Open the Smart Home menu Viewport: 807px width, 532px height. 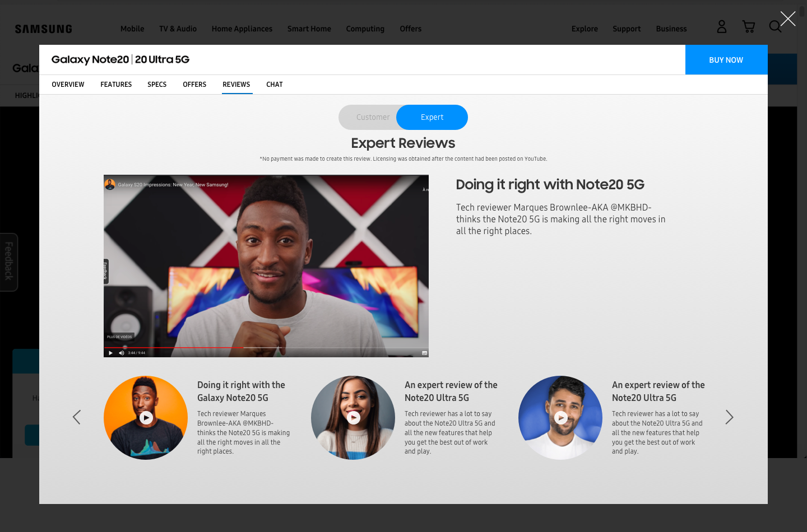[309, 29]
